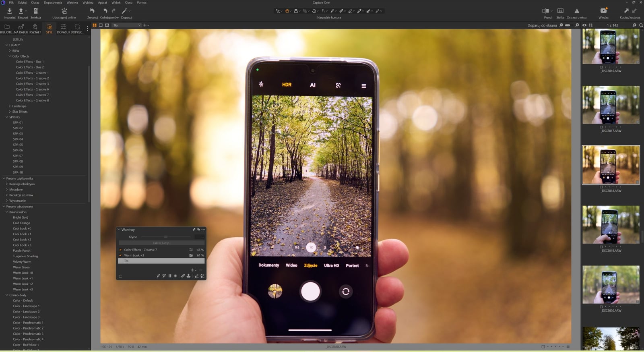Viewport: 644px width, 352px height.
Task: Adjust the Krycie opacity slider
Action: coord(165,237)
